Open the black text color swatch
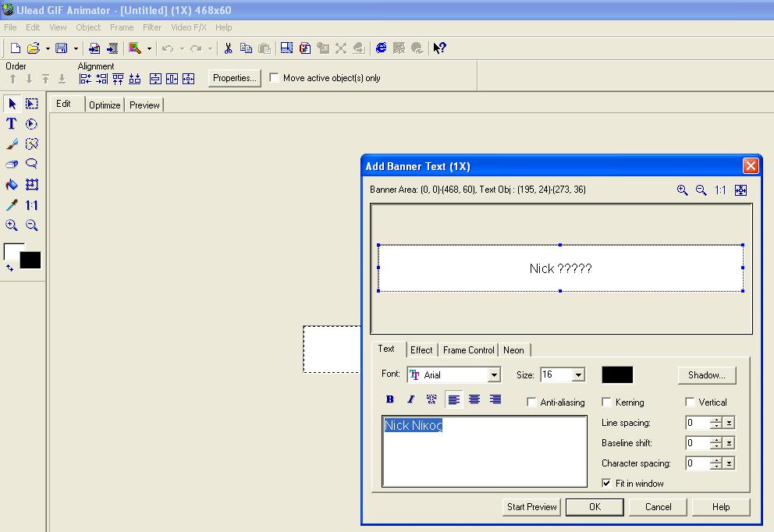Image resolution: width=774 pixels, height=532 pixels. click(617, 375)
